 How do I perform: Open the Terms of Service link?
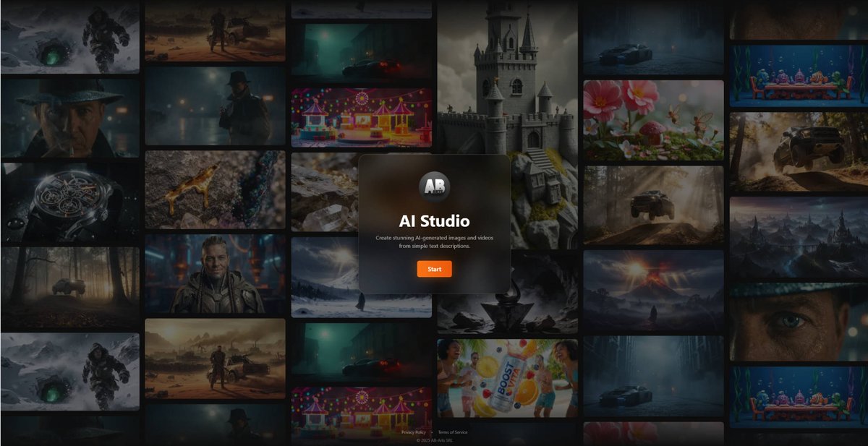coord(453,432)
